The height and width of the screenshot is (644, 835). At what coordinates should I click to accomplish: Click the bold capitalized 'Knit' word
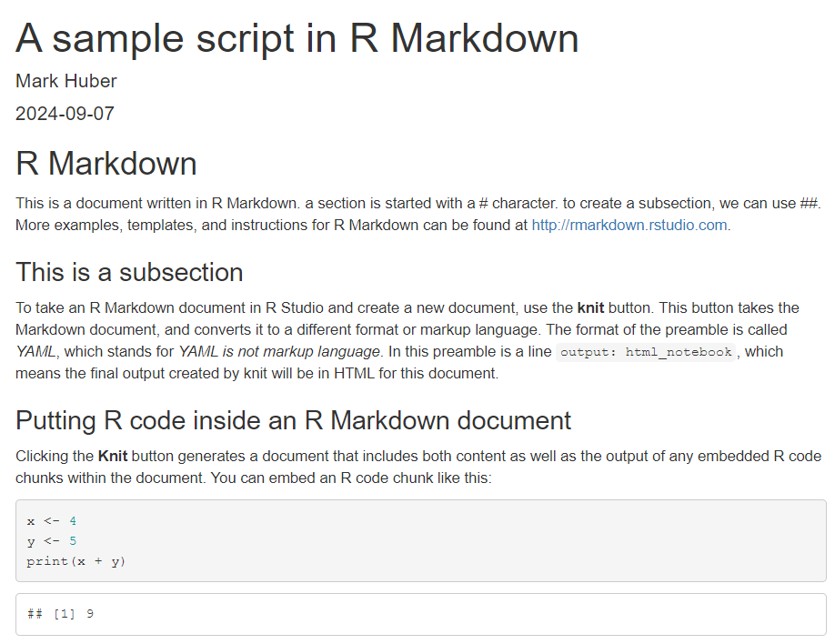tap(113, 456)
